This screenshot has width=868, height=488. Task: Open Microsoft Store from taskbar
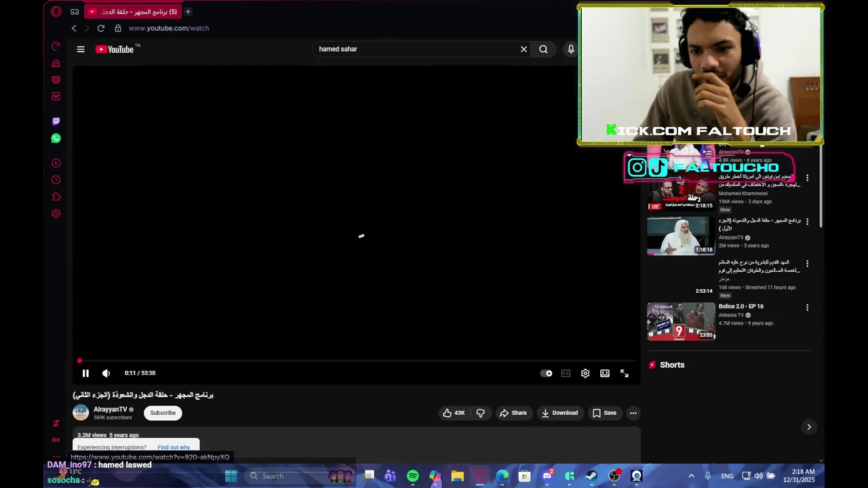click(x=524, y=476)
